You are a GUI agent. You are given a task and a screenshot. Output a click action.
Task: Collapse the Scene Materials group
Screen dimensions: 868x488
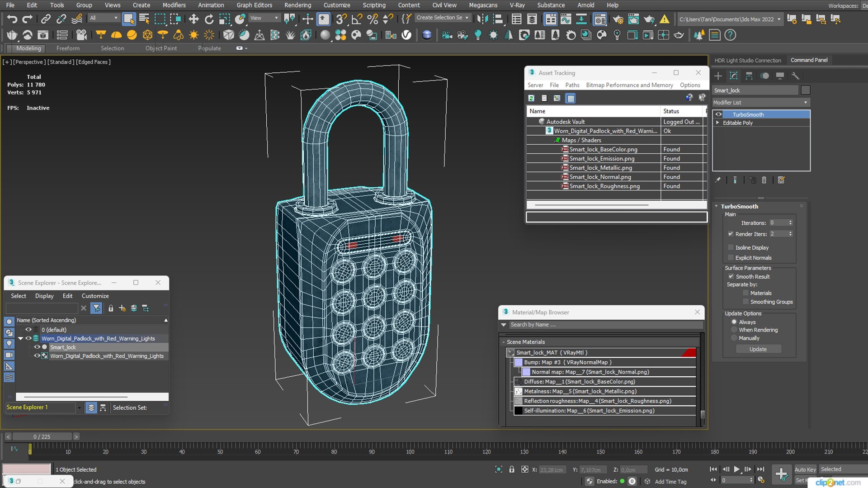point(503,342)
